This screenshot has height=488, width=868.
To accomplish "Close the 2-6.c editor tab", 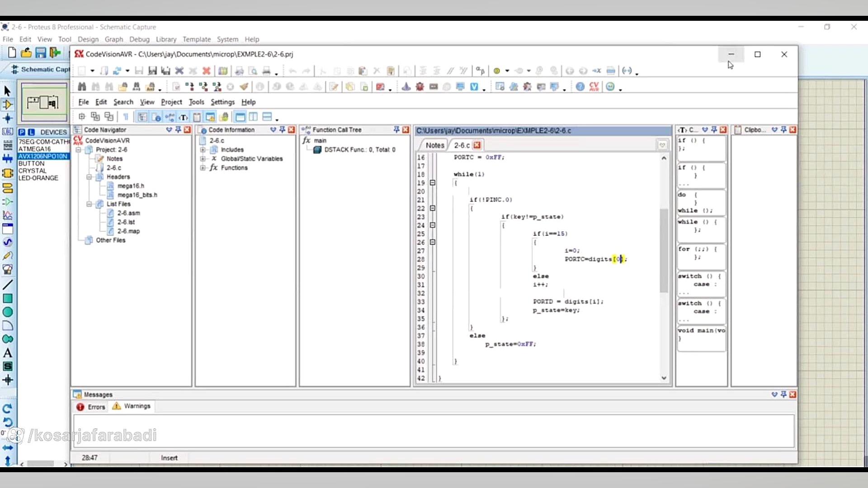I will [x=477, y=145].
